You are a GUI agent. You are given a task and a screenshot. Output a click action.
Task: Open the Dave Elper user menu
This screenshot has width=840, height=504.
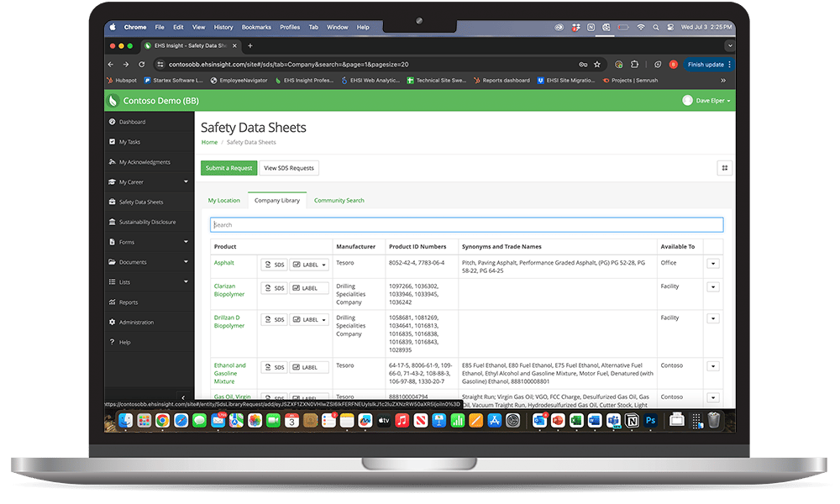[x=706, y=101]
